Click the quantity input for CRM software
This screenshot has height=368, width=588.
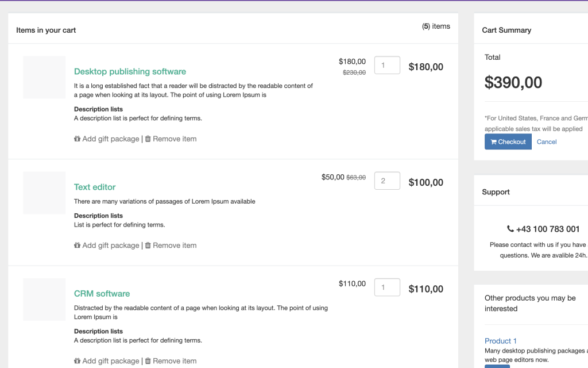point(387,287)
